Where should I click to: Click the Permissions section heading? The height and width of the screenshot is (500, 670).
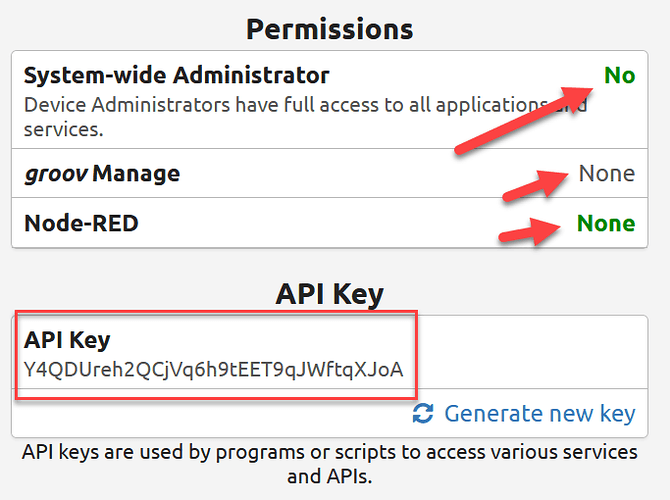[329, 29]
